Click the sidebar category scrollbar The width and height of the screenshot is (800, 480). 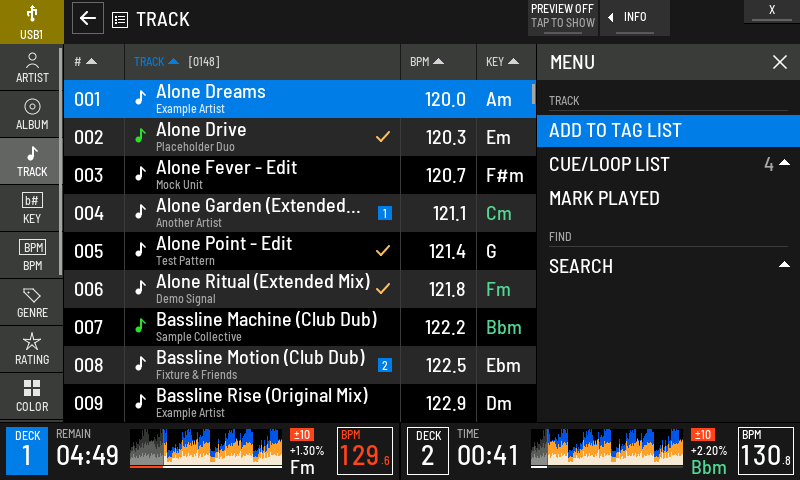pyautogui.click(x=61, y=162)
